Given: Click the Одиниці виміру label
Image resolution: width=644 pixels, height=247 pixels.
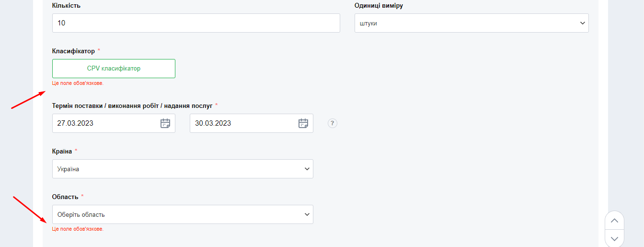Looking at the screenshot, I should coord(378,5).
